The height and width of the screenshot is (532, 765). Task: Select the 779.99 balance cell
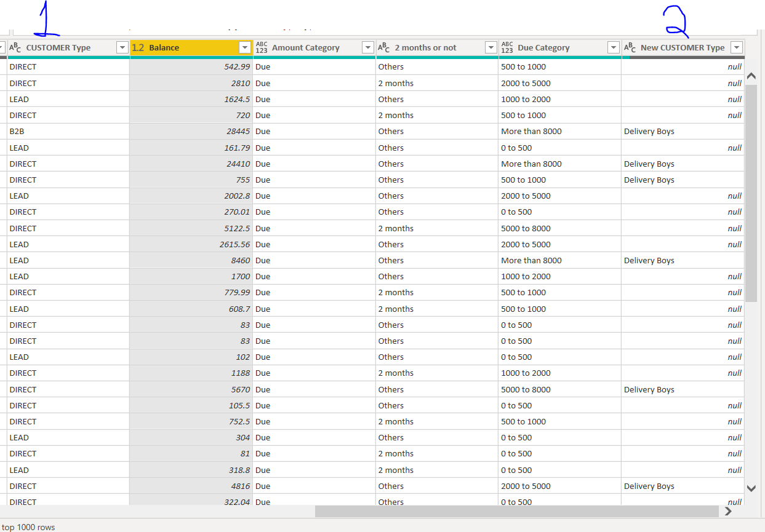pos(191,292)
